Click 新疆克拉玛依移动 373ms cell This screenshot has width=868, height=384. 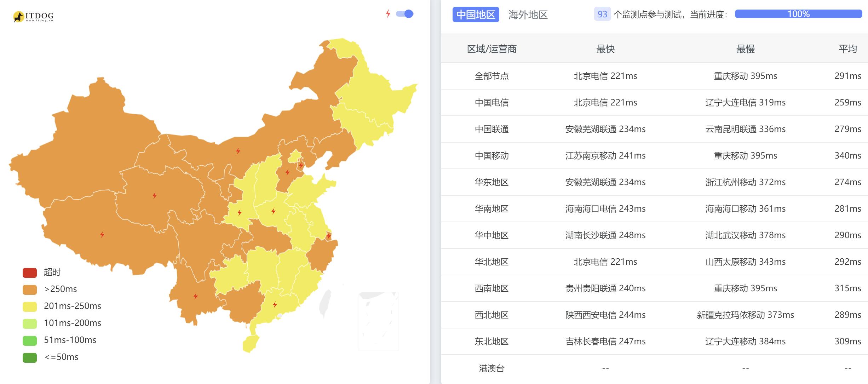click(x=746, y=315)
